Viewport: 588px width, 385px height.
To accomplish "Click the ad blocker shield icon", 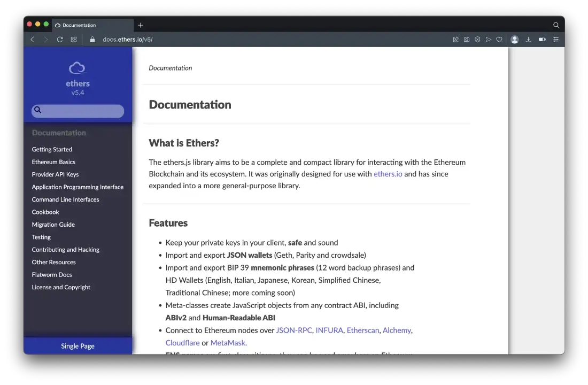I will [477, 40].
